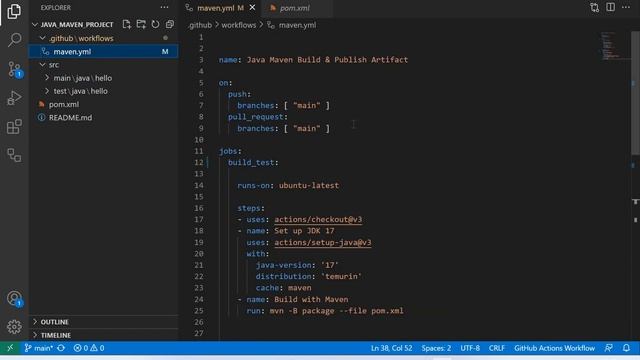Follow the actions/checkout@v3 link
Image resolution: width=640 pixels, height=360 pixels.
click(318, 220)
